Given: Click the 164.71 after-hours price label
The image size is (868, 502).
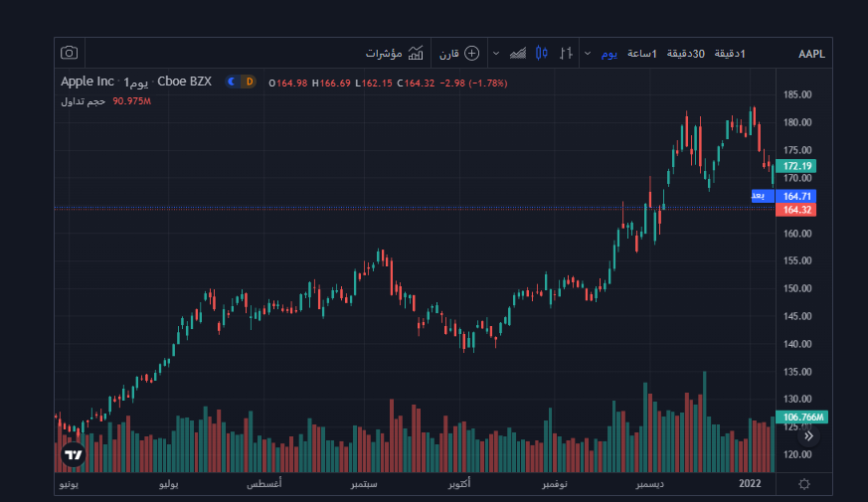Looking at the screenshot, I should click(796, 196).
